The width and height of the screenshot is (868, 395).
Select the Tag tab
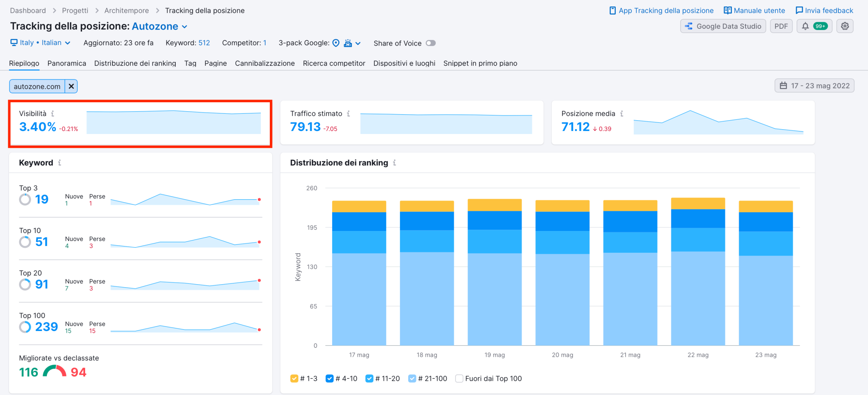190,63
